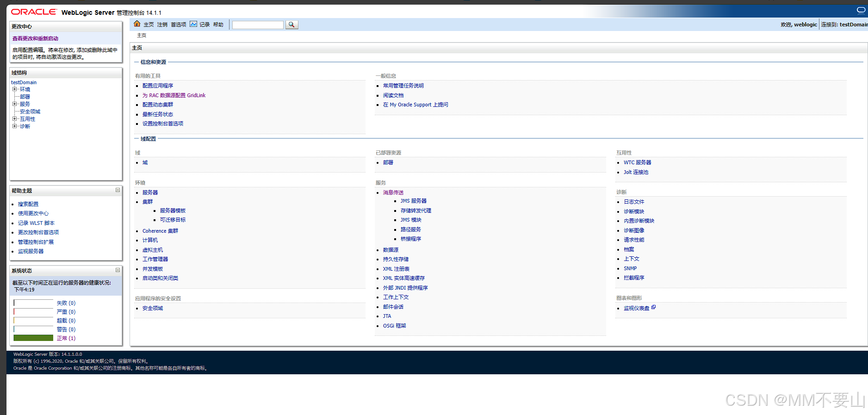The height and width of the screenshot is (415, 868).
Task: Open 域 link under 域配置
Action: coord(145,162)
